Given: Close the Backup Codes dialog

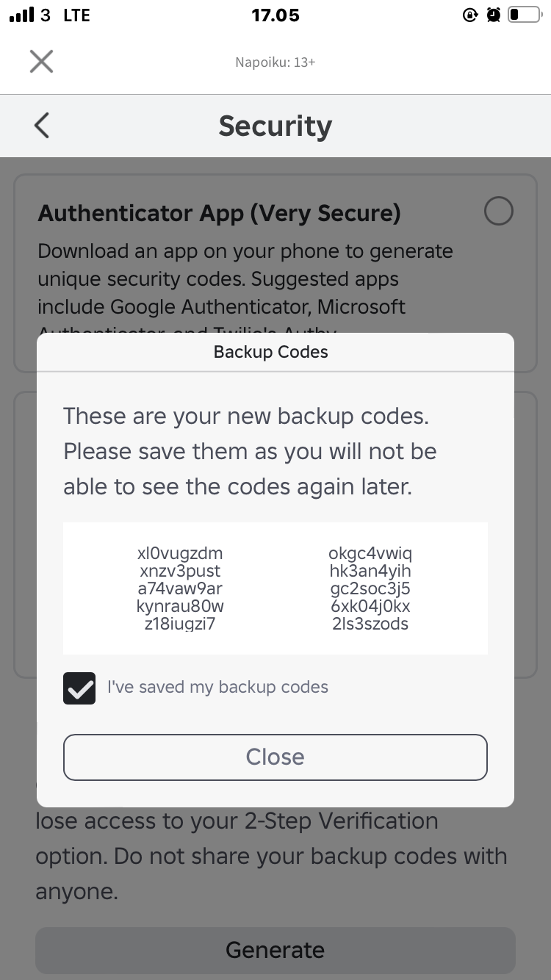Looking at the screenshot, I should coord(275,757).
